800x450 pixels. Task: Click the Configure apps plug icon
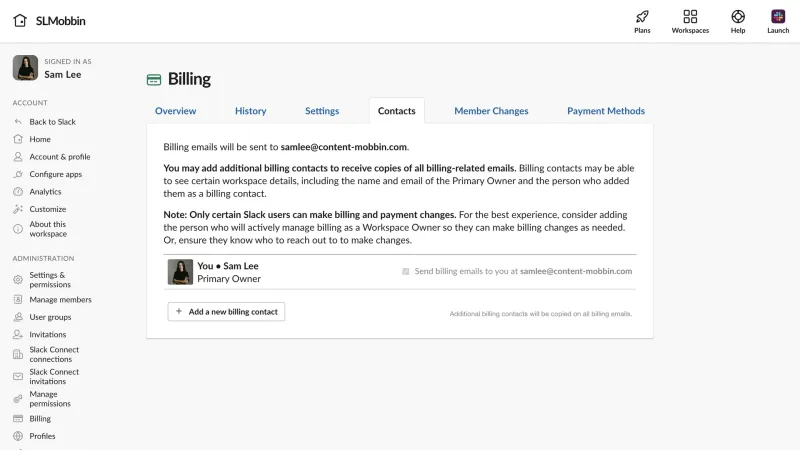pos(18,174)
